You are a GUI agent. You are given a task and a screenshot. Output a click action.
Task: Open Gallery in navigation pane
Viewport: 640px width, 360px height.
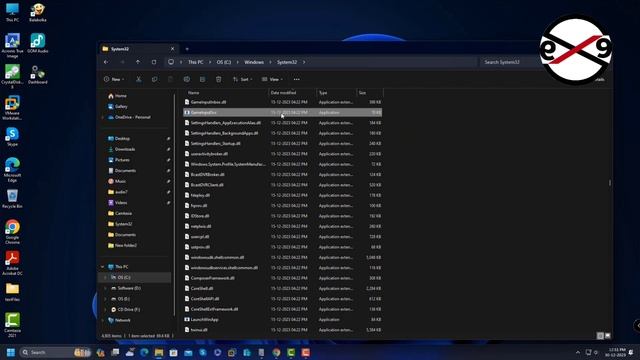pyautogui.click(x=118, y=107)
